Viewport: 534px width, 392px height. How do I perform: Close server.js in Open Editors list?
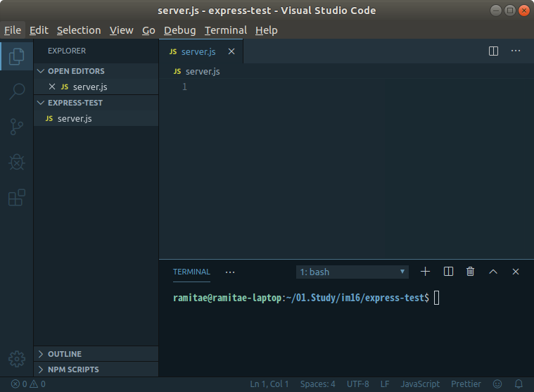pyautogui.click(x=52, y=87)
